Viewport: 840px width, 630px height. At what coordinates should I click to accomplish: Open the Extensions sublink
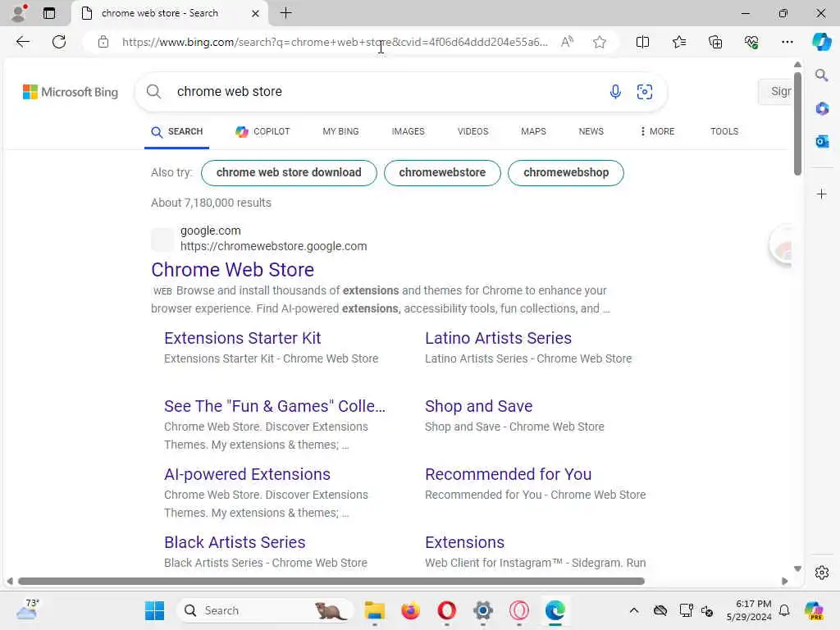coord(464,542)
